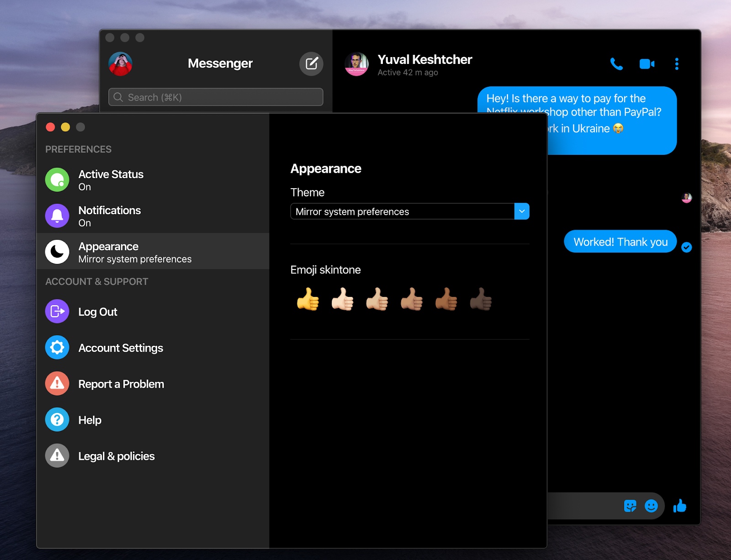Screen dimensions: 731x560
Task: Start a voice call with Yuval Keshtcher
Action: point(617,64)
